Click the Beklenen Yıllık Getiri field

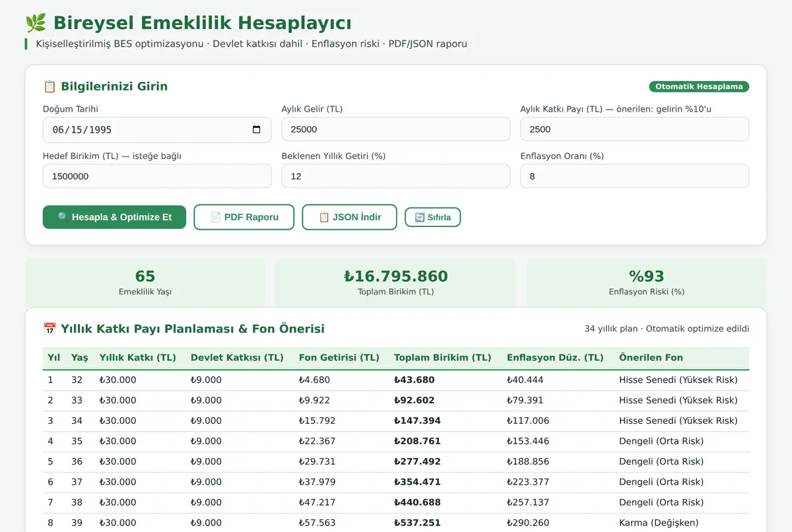tap(396, 176)
